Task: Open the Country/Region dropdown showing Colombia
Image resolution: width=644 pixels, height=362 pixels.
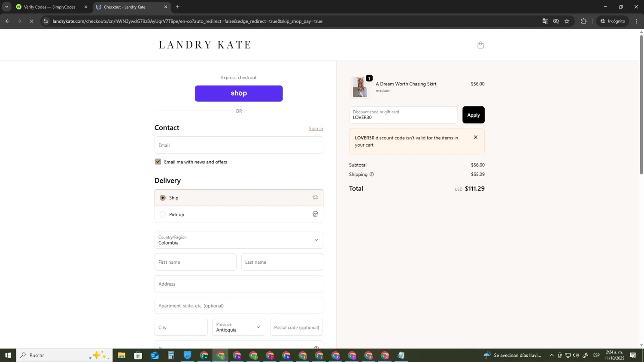Action: [x=239, y=240]
